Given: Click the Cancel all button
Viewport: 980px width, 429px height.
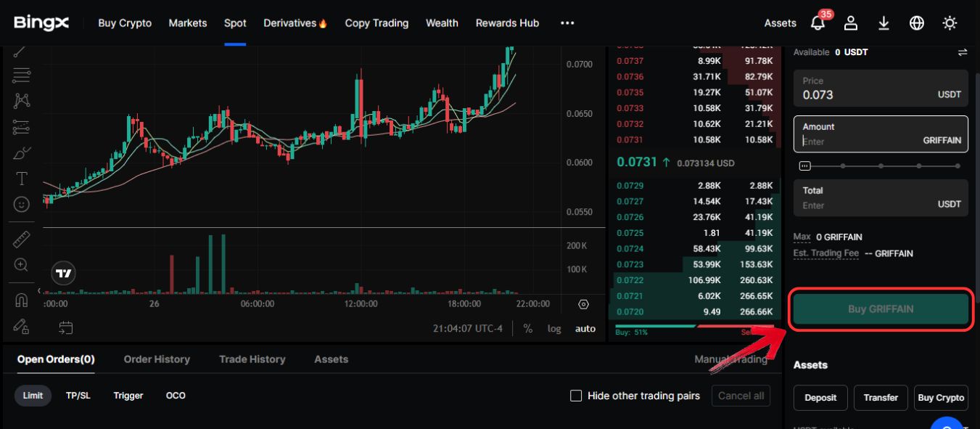Looking at the screenshot, I should point(741,396).
